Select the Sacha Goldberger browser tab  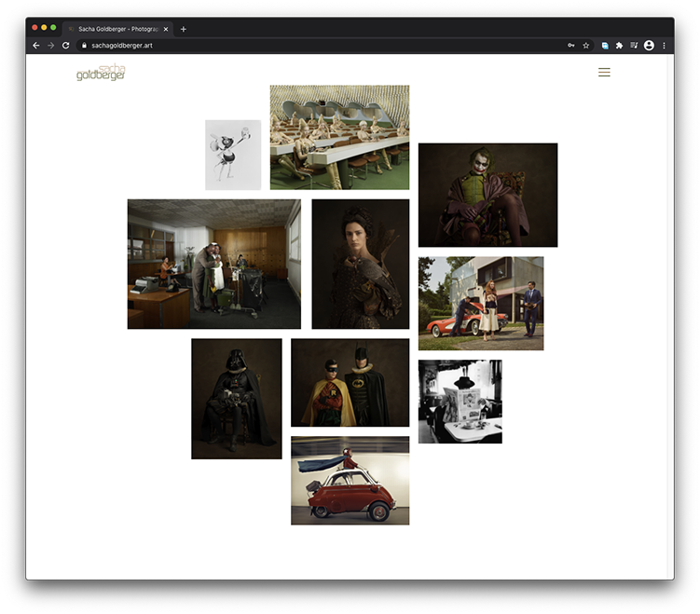[x=112, y=29]
